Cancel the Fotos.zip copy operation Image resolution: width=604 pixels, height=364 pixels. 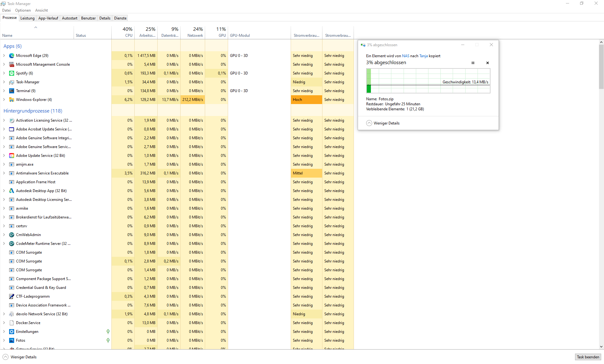click(x=488, y=63)
